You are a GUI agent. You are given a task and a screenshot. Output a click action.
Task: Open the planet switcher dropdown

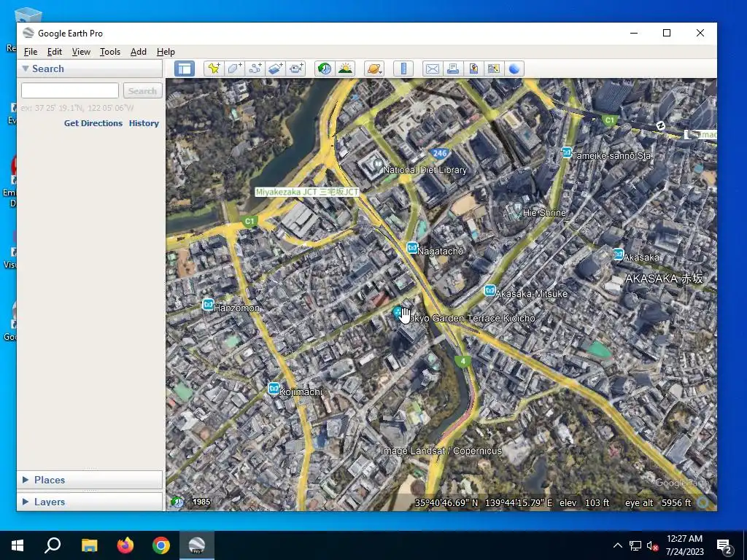374,69
